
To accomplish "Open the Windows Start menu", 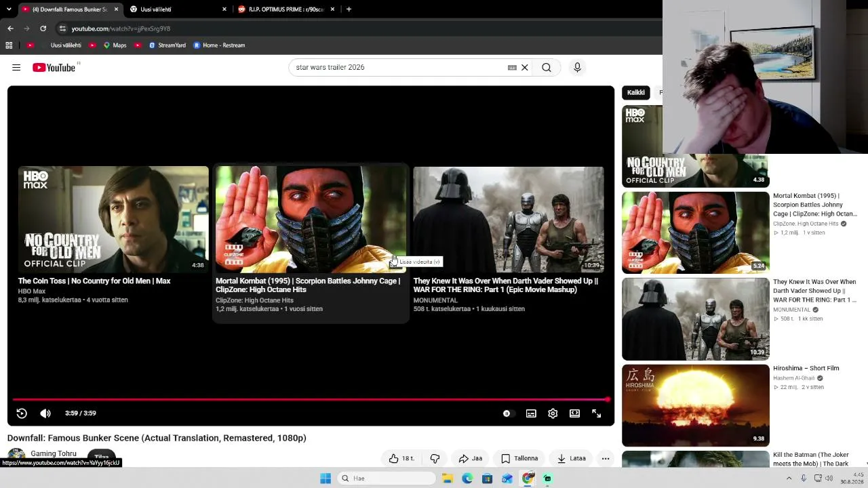I will coord(325,479).
